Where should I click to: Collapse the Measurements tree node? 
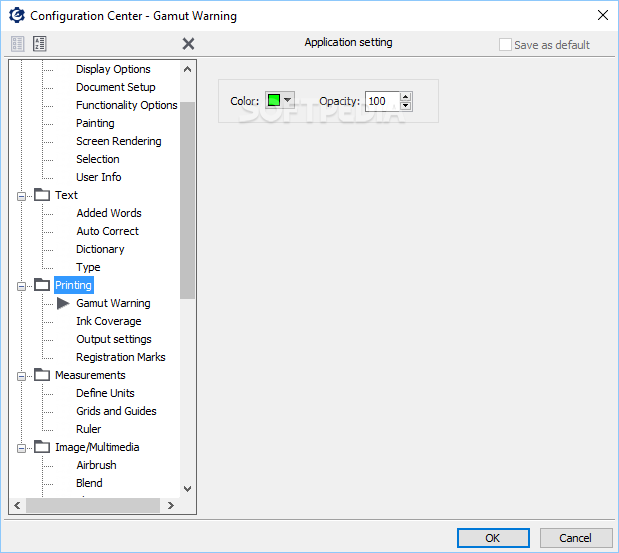coord(21,376)
